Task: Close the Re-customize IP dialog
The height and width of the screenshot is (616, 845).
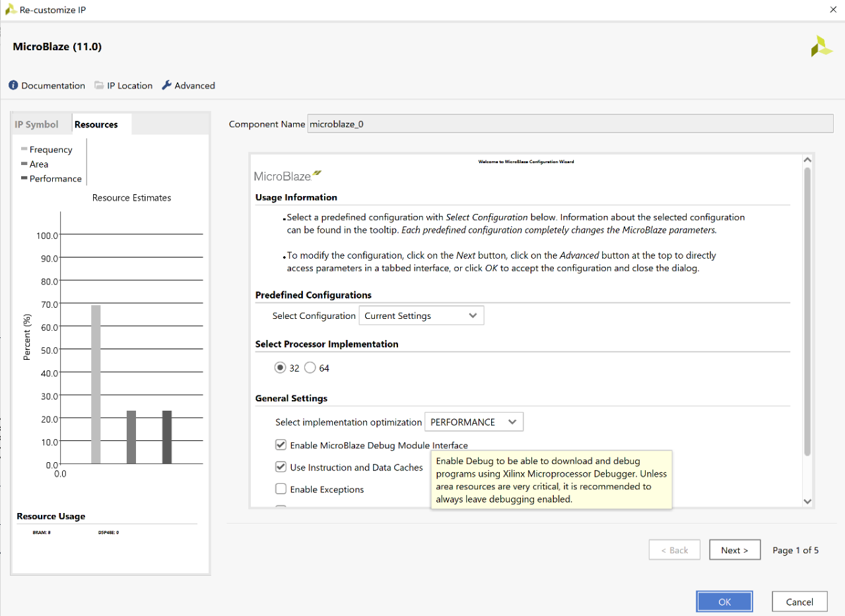Action: click(832, 10)
